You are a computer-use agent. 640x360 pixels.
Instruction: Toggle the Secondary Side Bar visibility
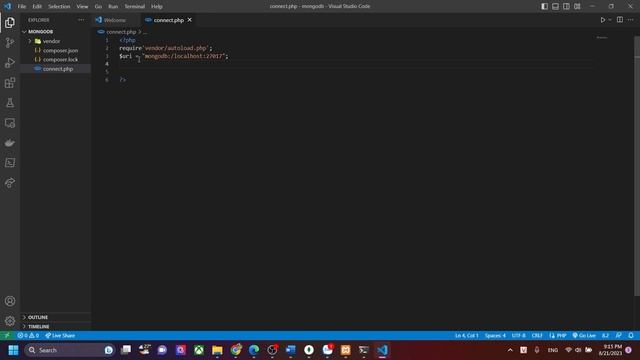click(x=566, y=6)
